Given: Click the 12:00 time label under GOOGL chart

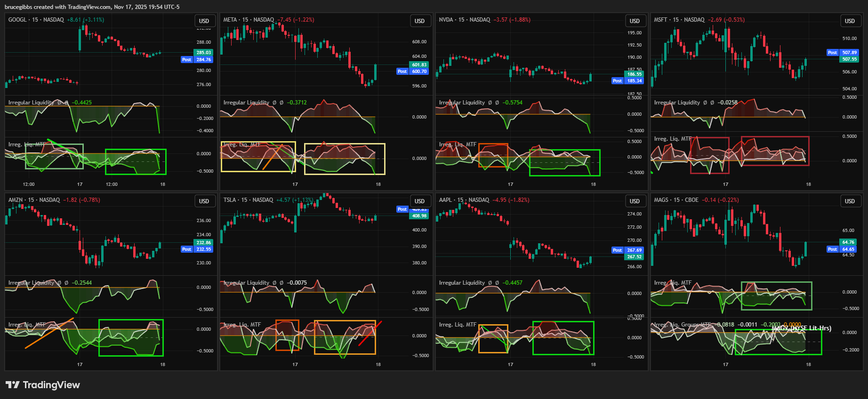Looking at the screenshot, I should click(x=29, y=184).
